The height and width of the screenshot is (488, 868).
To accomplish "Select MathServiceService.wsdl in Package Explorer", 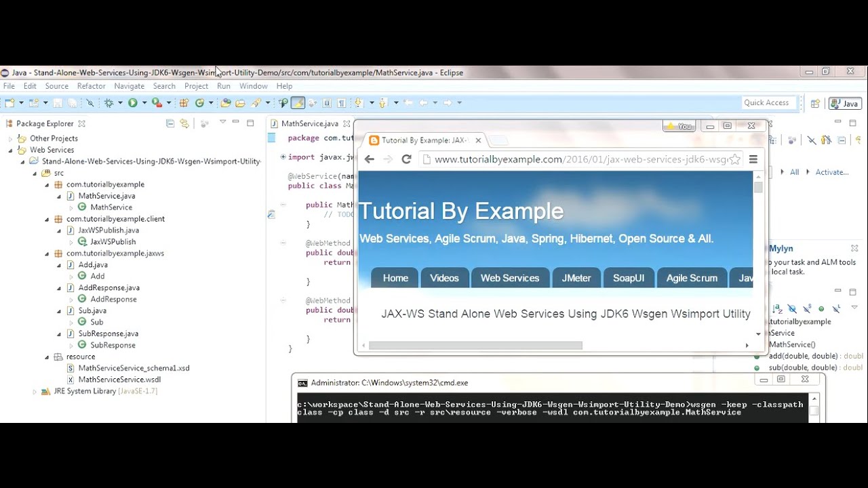I will coord(119,380).
